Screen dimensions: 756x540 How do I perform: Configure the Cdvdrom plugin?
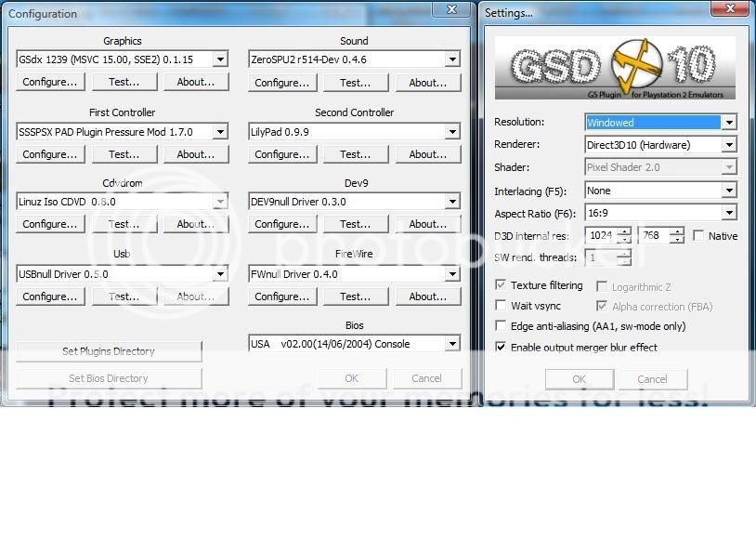50,224
